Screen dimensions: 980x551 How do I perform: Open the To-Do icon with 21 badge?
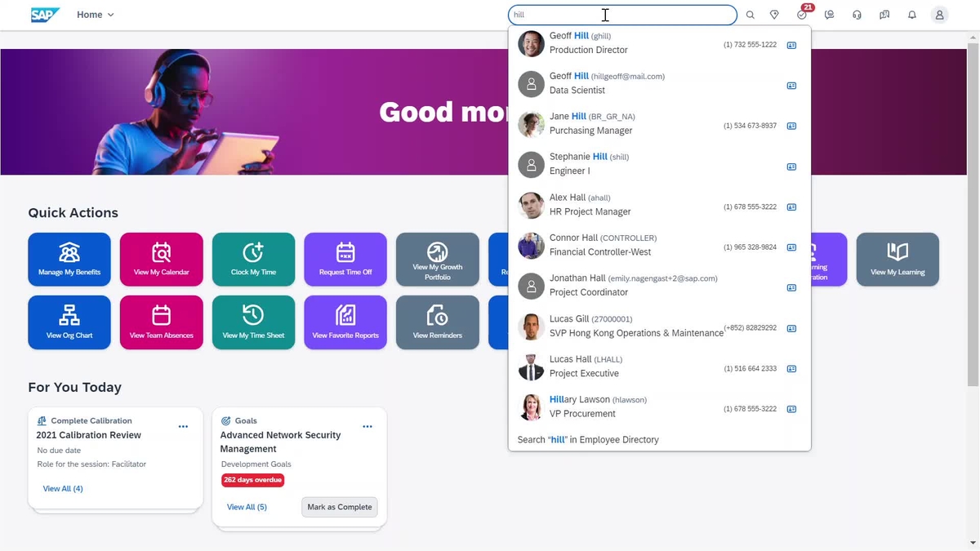tap(802, 15)
